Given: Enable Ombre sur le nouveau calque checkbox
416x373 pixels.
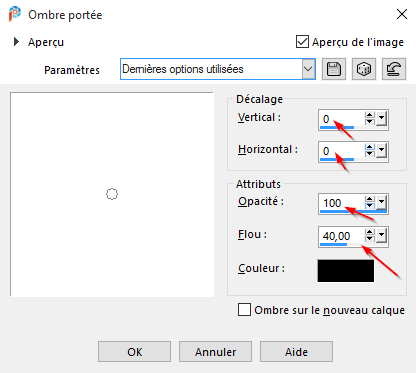Looking at the screenshot, I should (x=244, y=309).
